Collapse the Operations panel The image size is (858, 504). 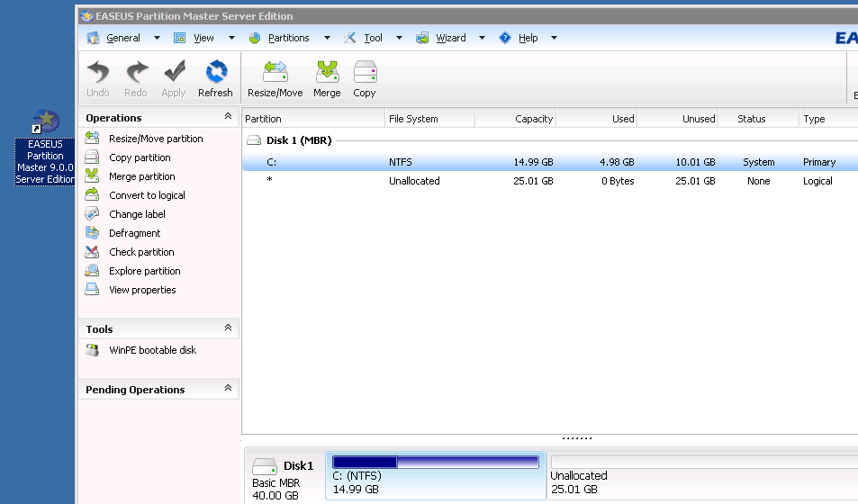[228, 117]
